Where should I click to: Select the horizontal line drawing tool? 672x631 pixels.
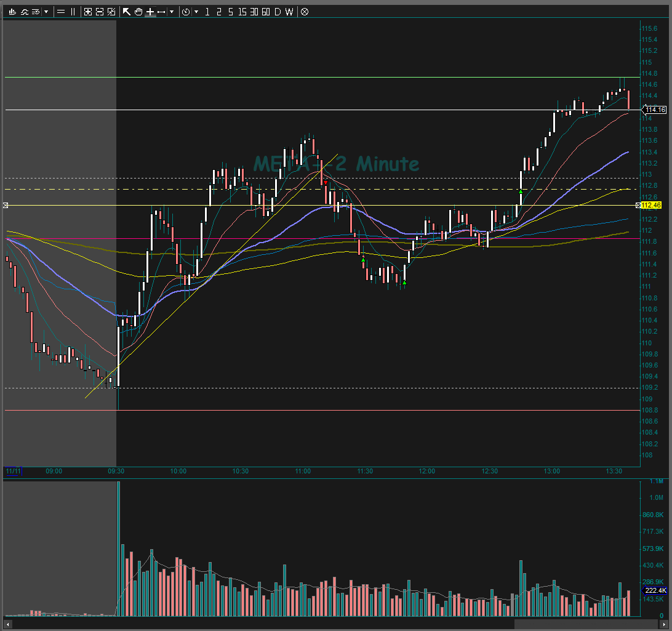[61, 12]
